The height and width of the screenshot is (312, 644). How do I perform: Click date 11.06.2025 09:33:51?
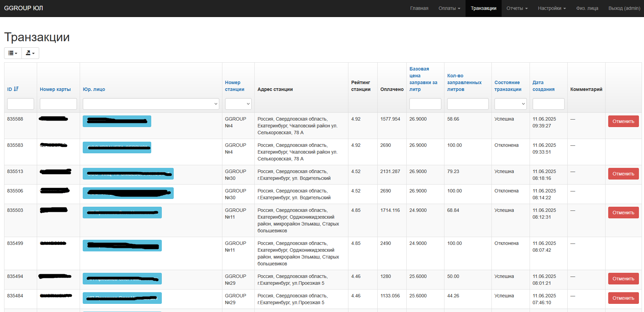[544, 149]
